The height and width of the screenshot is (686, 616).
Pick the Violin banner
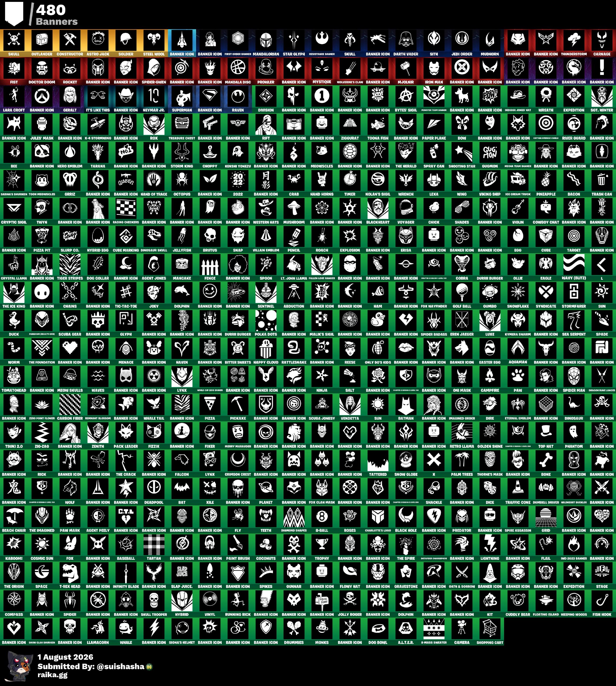click(518, 211)
